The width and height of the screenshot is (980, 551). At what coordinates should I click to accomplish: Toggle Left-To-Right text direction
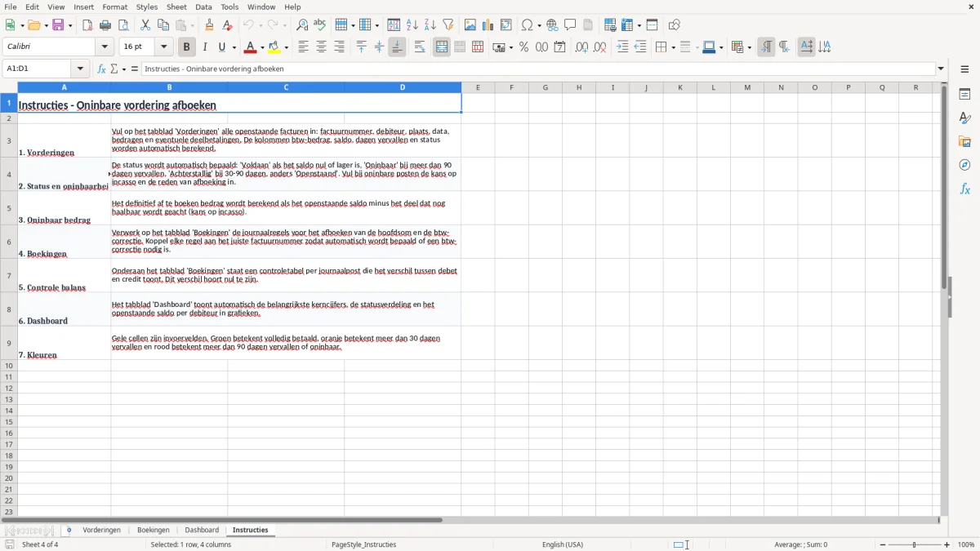point(766,47)
